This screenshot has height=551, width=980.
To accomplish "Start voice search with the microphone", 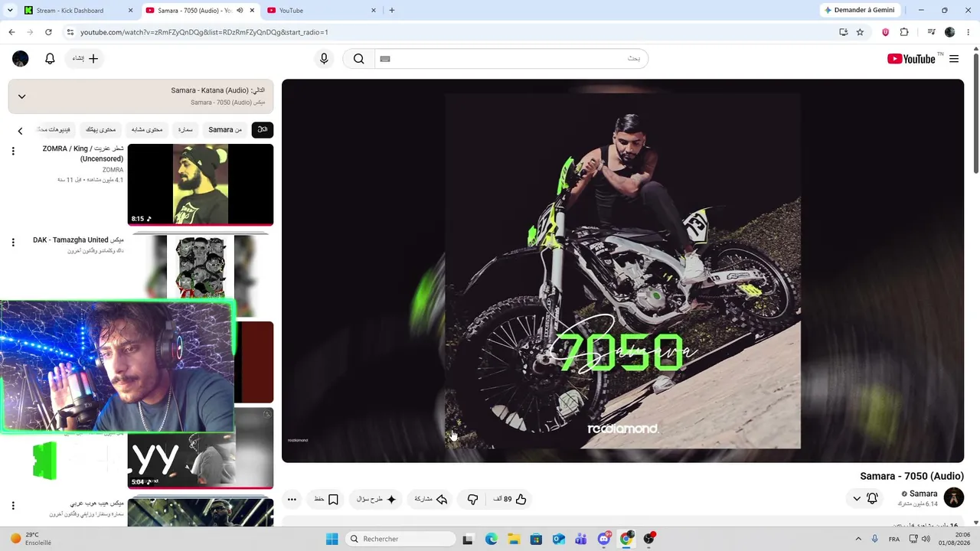I will point(324,59).
